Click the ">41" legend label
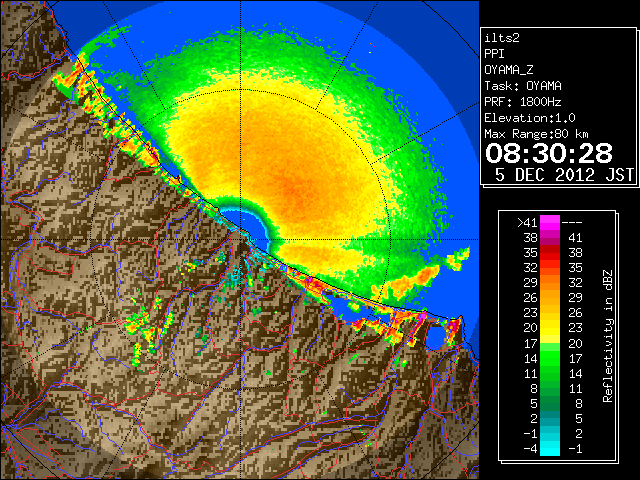The height and width of the screenshot is (480, 640). pyautogui.click(x=527, y=222)
